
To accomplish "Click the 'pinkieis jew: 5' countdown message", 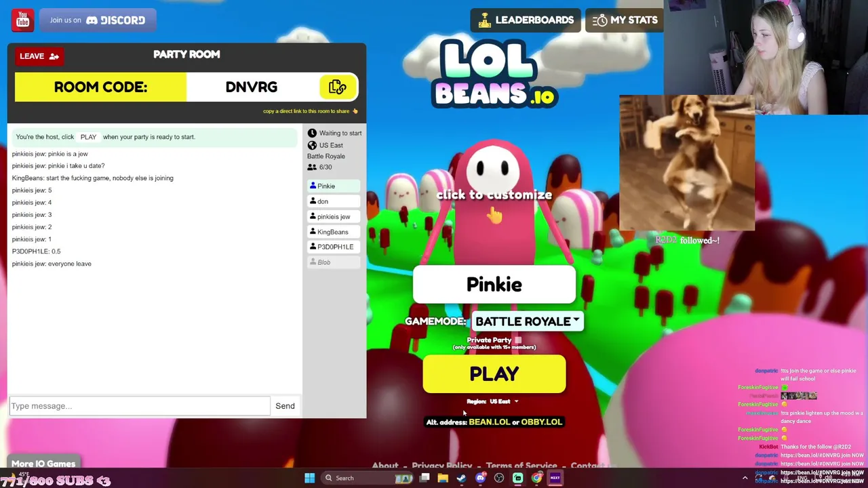I will point(32,190).
